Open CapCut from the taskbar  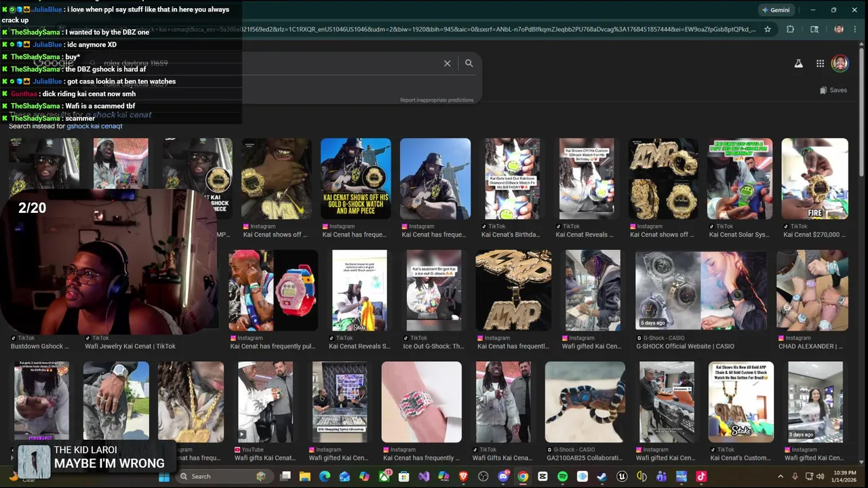click(542, 476)
